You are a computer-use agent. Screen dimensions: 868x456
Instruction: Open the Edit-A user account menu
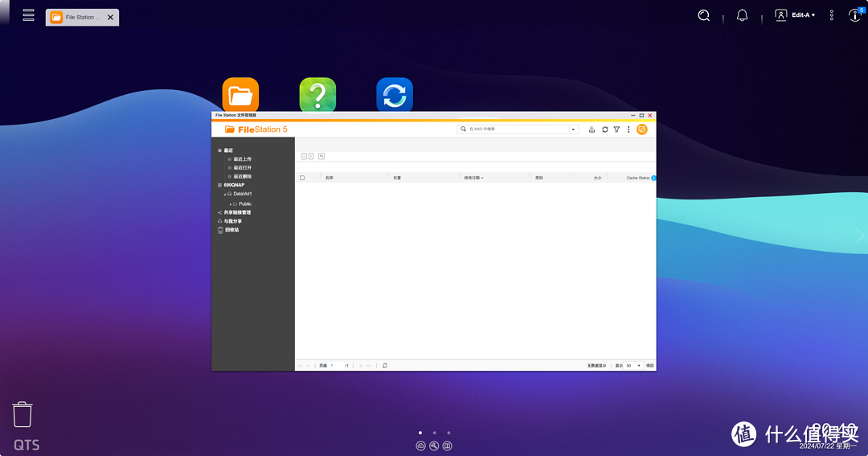pos(796,15)
